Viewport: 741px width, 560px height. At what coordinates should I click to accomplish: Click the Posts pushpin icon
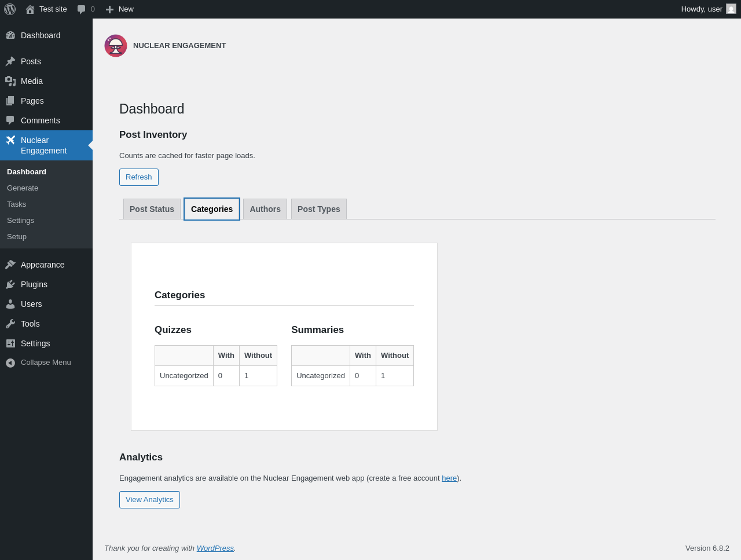(x=10, y=61)
